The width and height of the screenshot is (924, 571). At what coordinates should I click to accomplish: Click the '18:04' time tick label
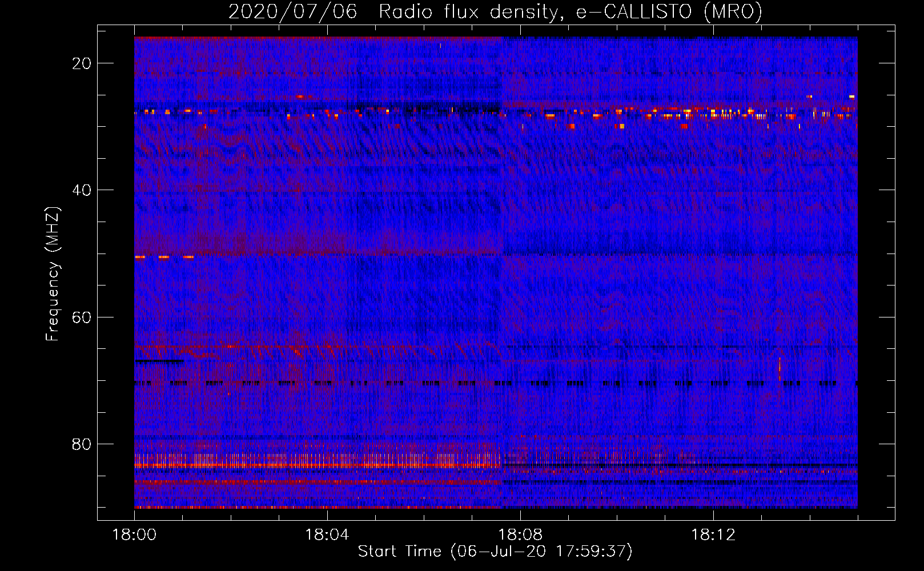tap(327, 535)
